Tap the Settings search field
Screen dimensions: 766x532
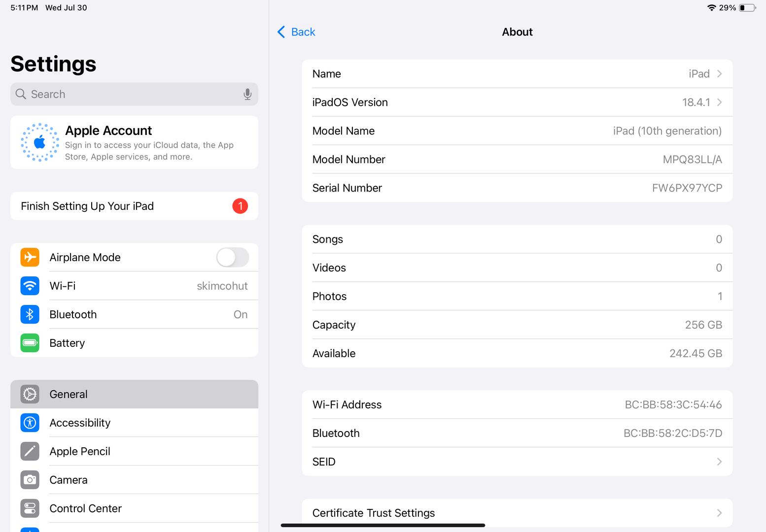(x=134, y=94)
